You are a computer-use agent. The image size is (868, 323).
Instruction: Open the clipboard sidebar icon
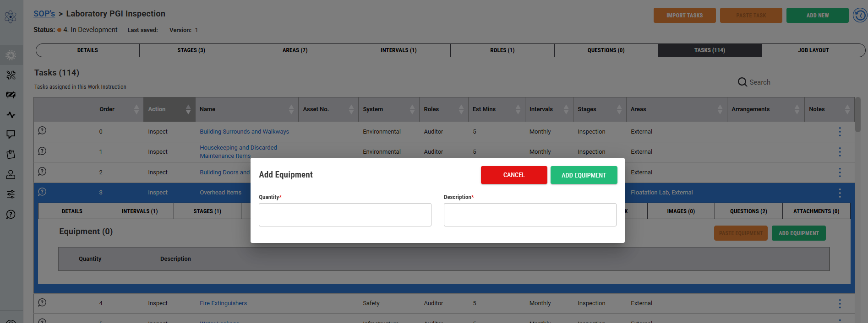click(11, 155)
